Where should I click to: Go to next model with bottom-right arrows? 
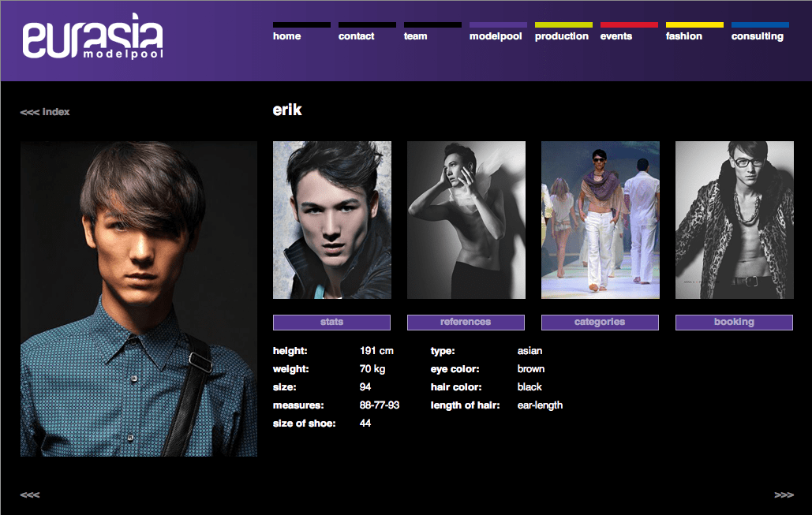(784, 494)
